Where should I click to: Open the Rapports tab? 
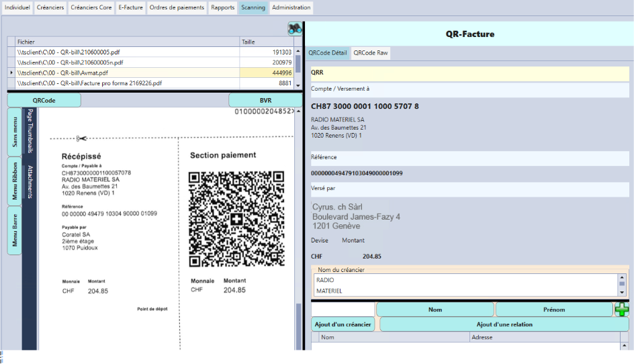pyautogui.click(x=222, y=7)
